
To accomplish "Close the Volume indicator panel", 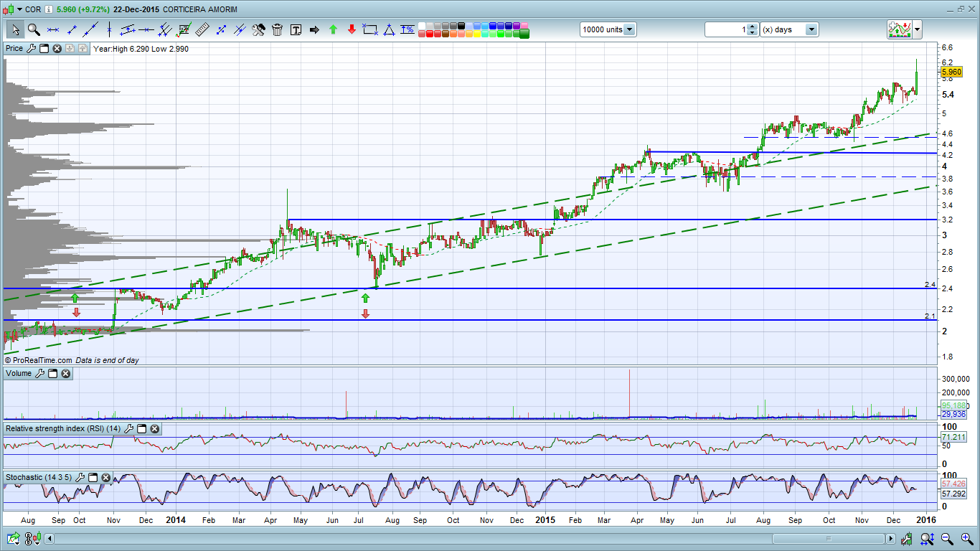I will pos(65,374).
